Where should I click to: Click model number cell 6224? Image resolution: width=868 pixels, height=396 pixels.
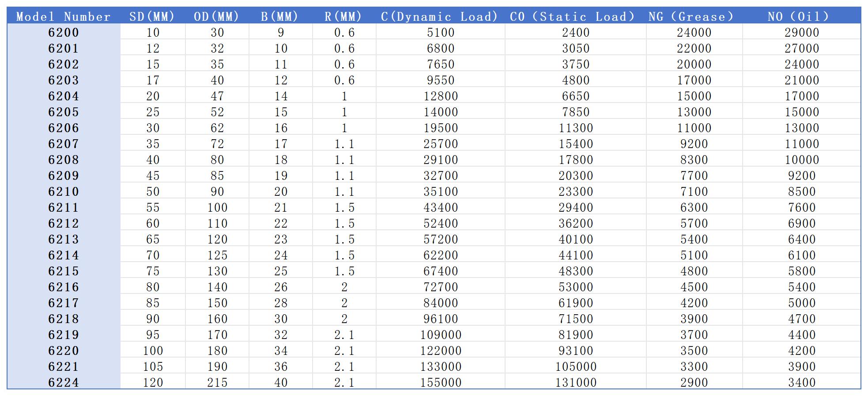(64, 382)
